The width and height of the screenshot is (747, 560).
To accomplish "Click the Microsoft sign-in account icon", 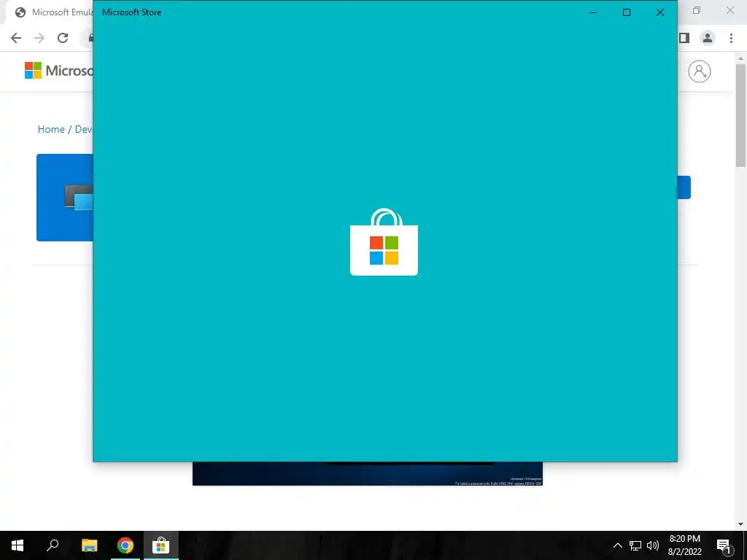I will pos(700,71).
